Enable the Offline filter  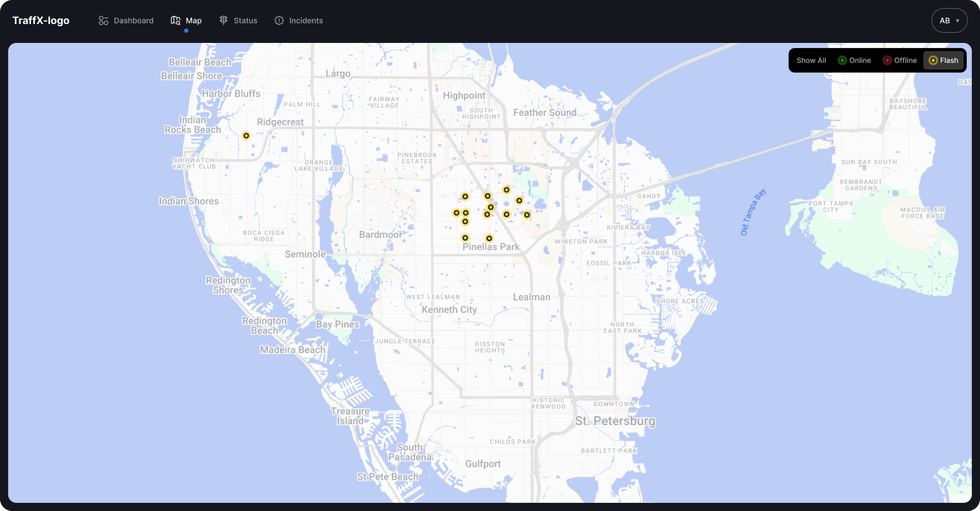[900, 60]
